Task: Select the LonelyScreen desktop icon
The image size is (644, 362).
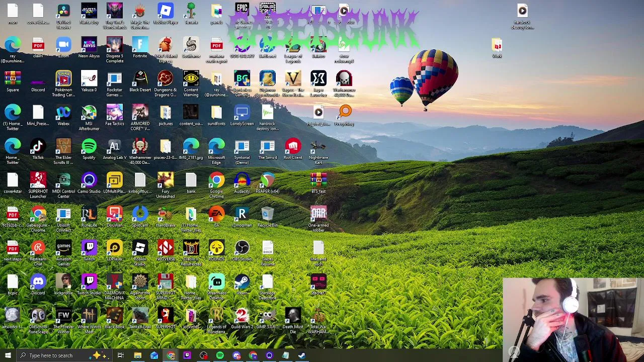Action: 242,116
